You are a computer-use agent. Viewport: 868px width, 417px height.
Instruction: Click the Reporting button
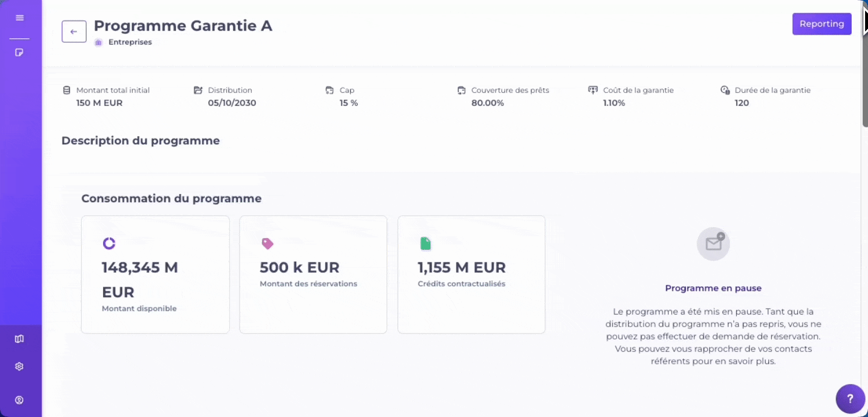point(821,24)
